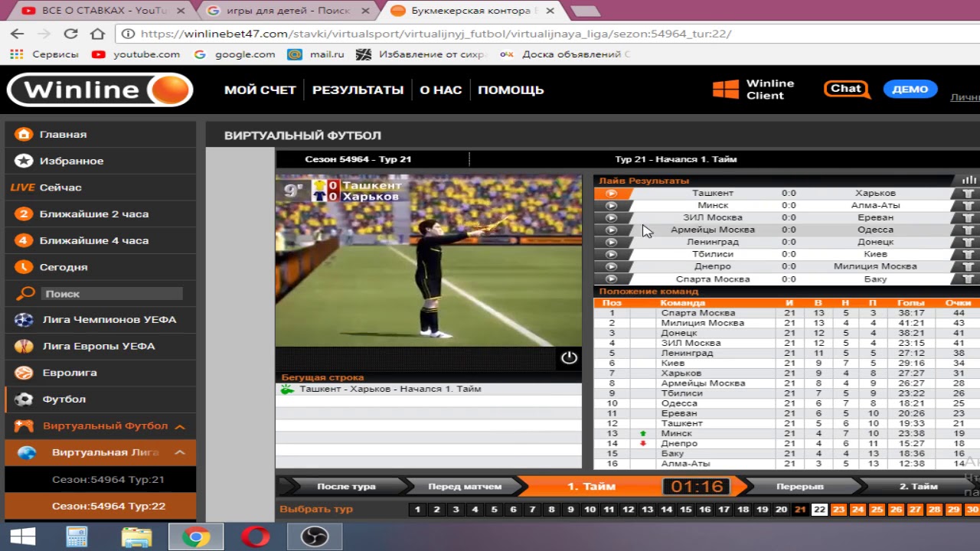Switch to 1. Тайм stage
Image resolution: width=980 pixels, height=551 pixels.
coord(591,486)
